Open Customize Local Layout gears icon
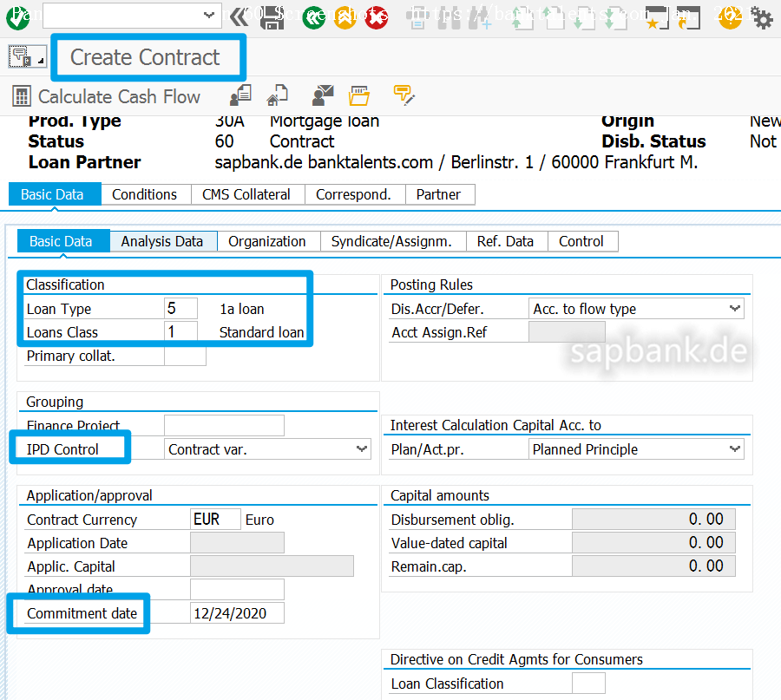Image resolution: width=781 pixels, height=700 pixels. (x=762, y=18)
